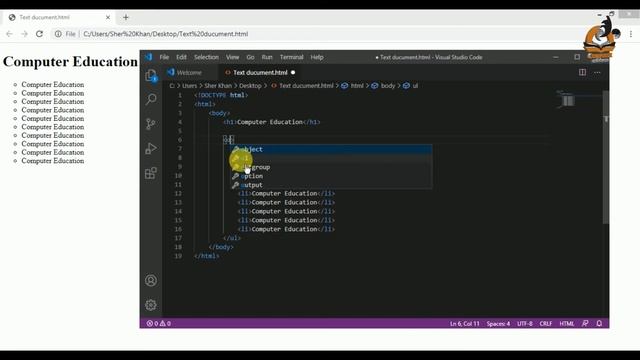Click 'Sher Khan' in the breadcrumb path
The height and width of the screenshot is (360, 640).
point(218,86)
